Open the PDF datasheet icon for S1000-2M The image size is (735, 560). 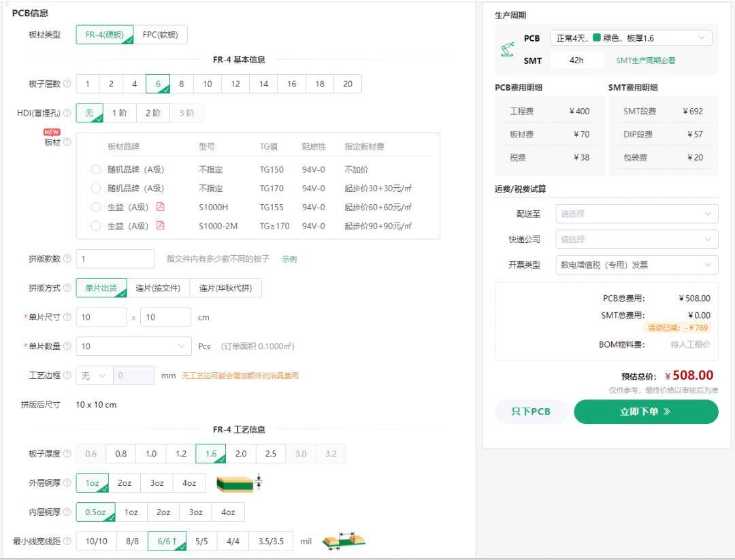pos(161,225)
